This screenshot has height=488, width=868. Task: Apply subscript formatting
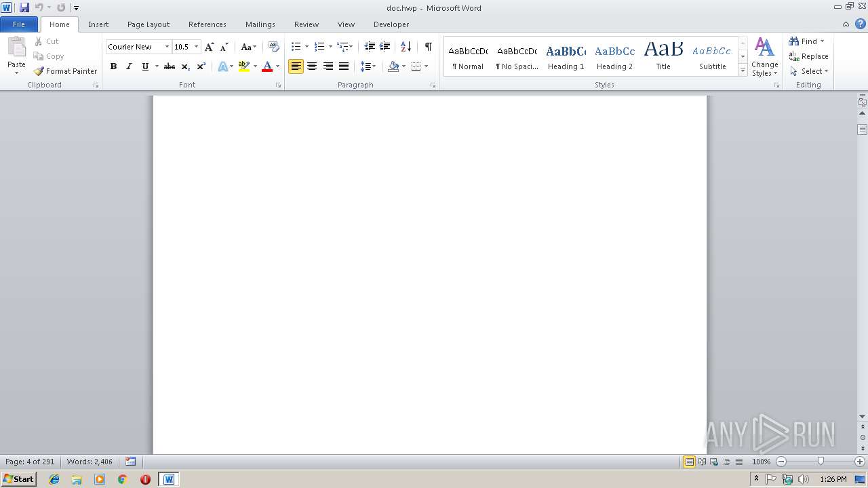tap(186, 66)
